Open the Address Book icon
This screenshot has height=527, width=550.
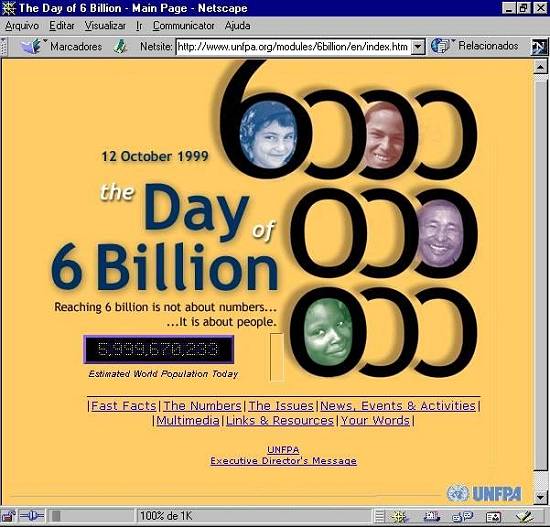493,516
